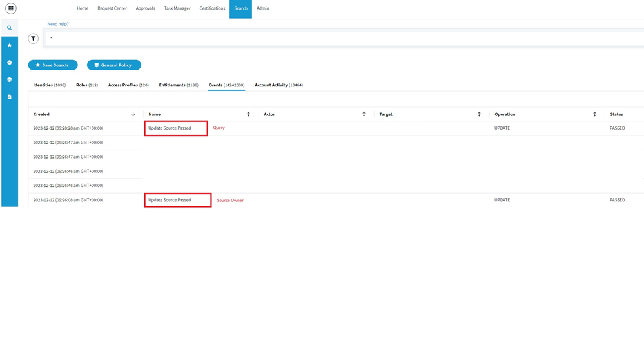Open the app launcher grid icon
644x358 pixels.
10,8
